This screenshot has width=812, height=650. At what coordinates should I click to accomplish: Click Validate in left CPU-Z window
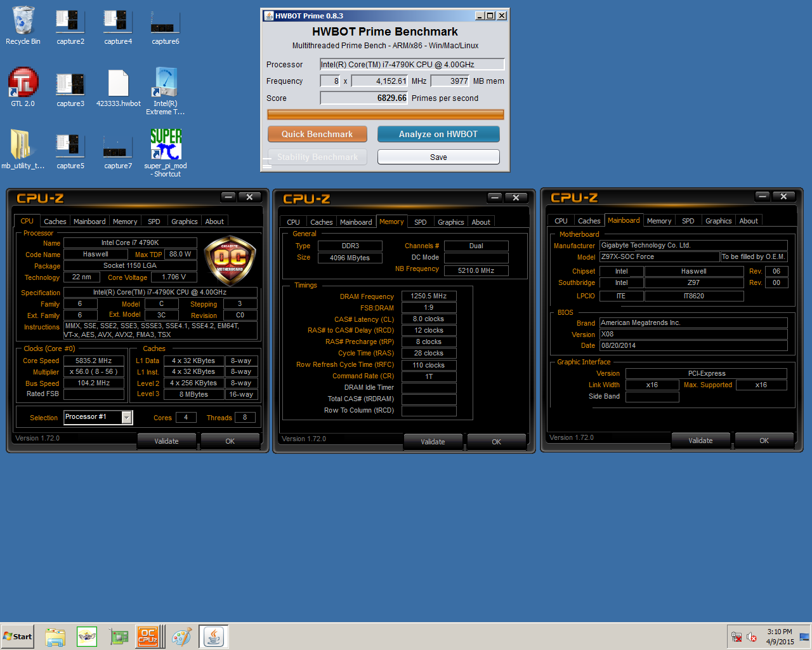(x=166, y=441)
